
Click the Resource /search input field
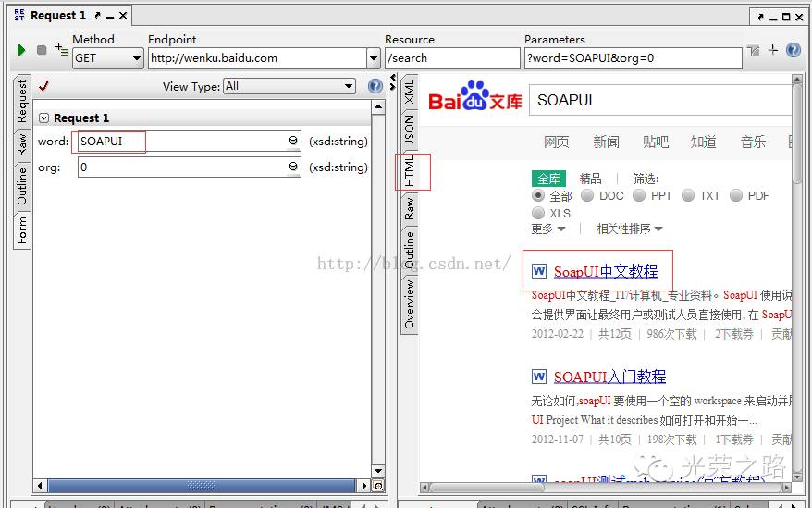click(452, 58)
